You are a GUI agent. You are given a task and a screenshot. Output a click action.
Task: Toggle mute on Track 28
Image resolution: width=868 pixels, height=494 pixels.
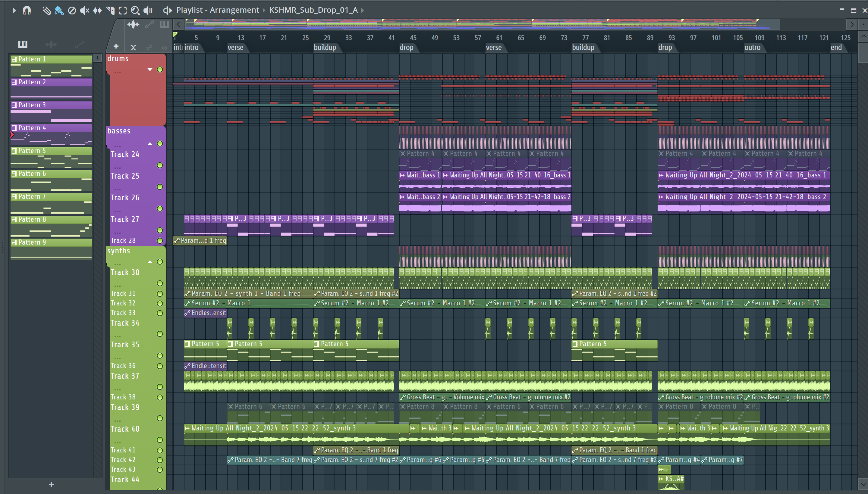[160, 241]
